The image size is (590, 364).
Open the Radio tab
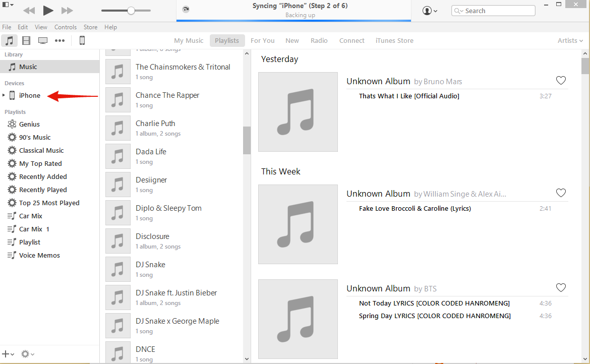(x=319, y=41)
